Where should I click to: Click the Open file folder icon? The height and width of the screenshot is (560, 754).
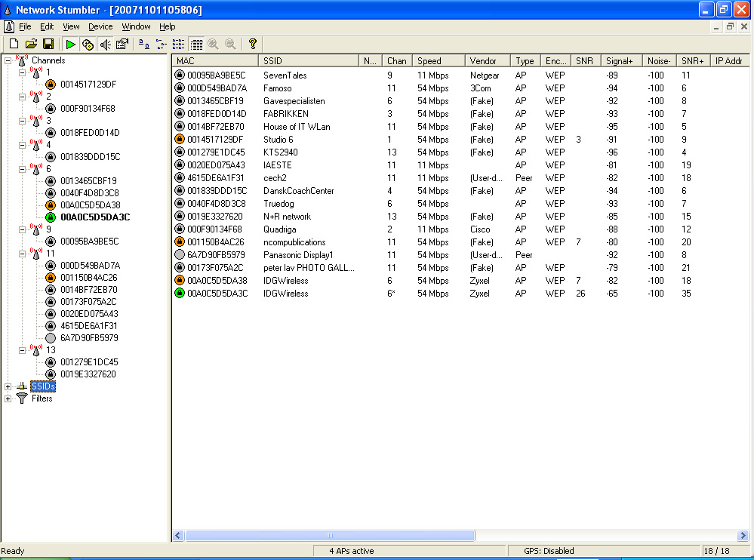pos(31,45)
